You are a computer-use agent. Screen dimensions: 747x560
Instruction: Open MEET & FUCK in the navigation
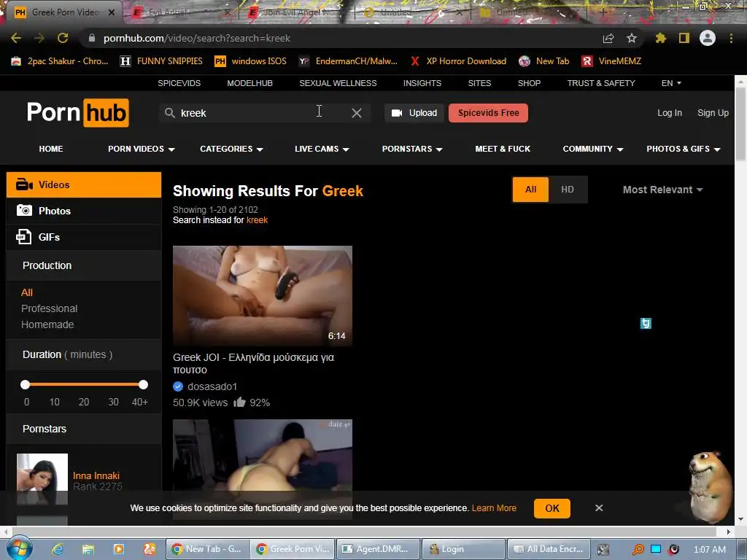click(503, 149)
